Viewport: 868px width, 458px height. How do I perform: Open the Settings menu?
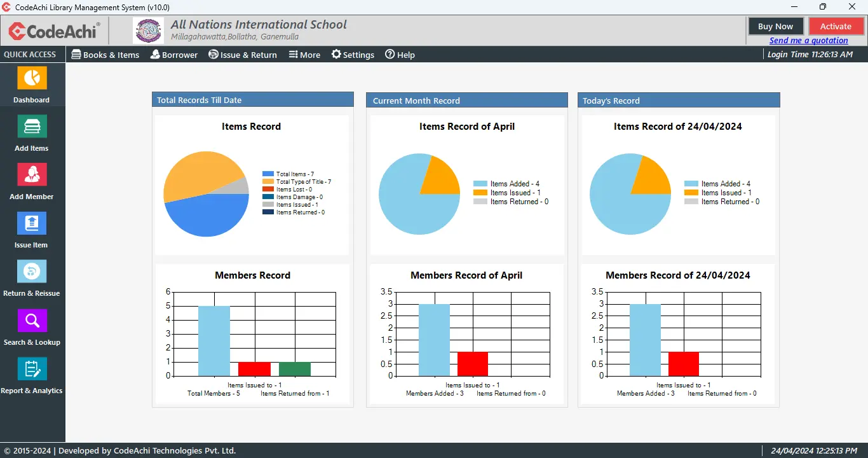[x=353, y=55]
